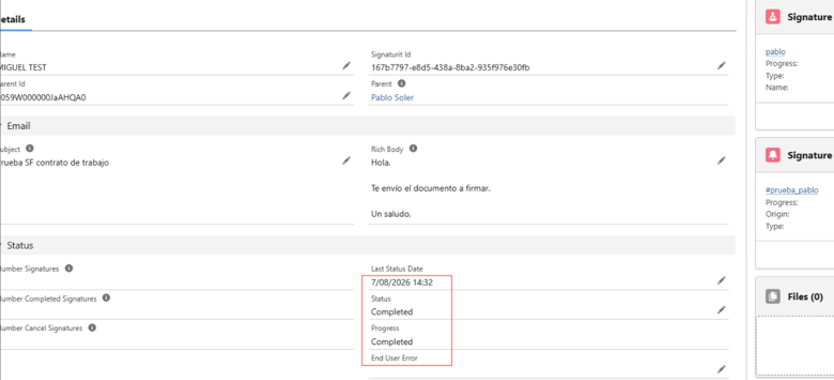Show the info tooltip next to Number Cancel Signatures
834x380 pixels.
[92, 328]
